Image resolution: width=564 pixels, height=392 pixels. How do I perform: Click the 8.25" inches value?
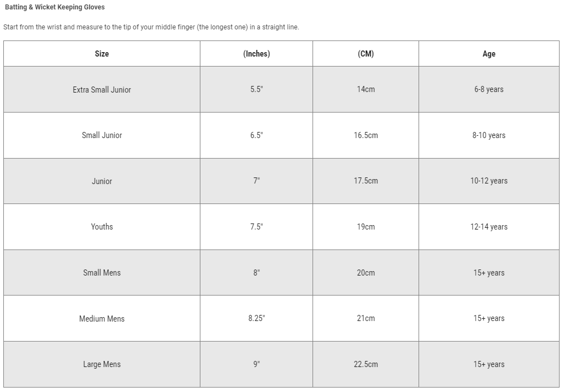pos(256,319)
